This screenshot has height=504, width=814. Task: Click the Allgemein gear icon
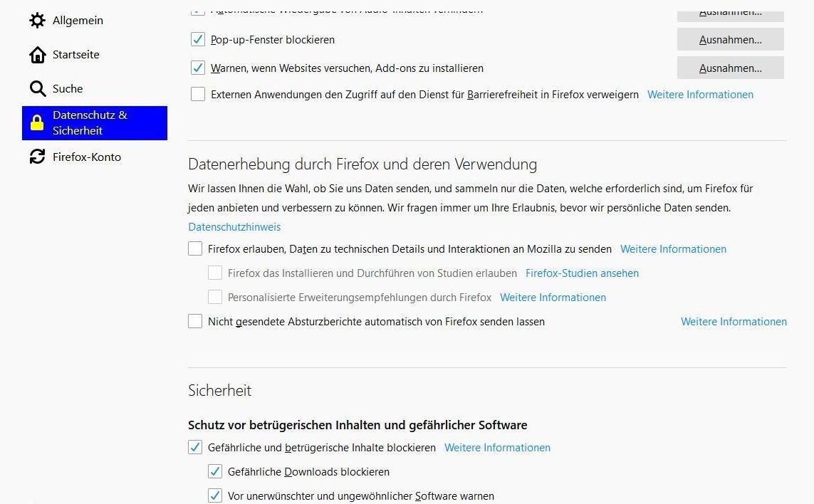37,21
